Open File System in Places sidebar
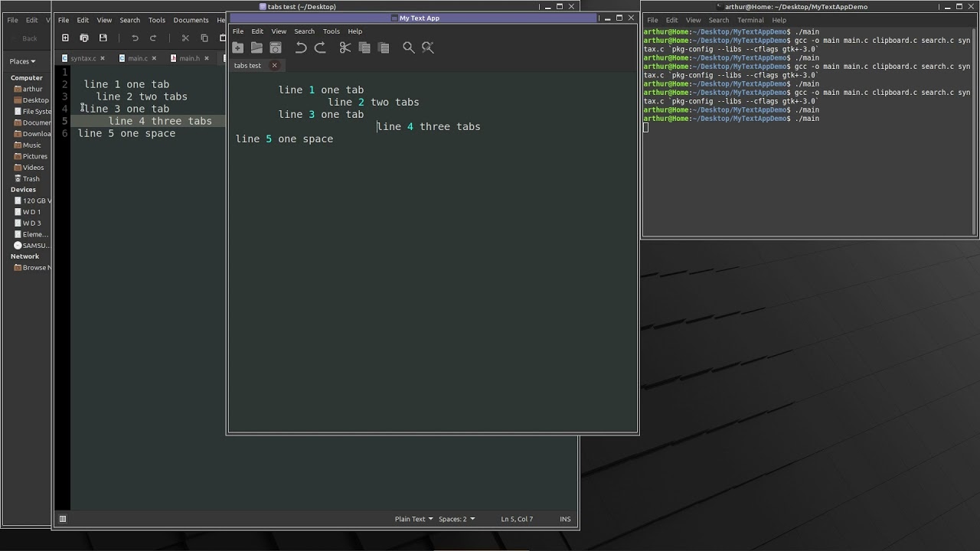The image size is (980, 551). 32,112
